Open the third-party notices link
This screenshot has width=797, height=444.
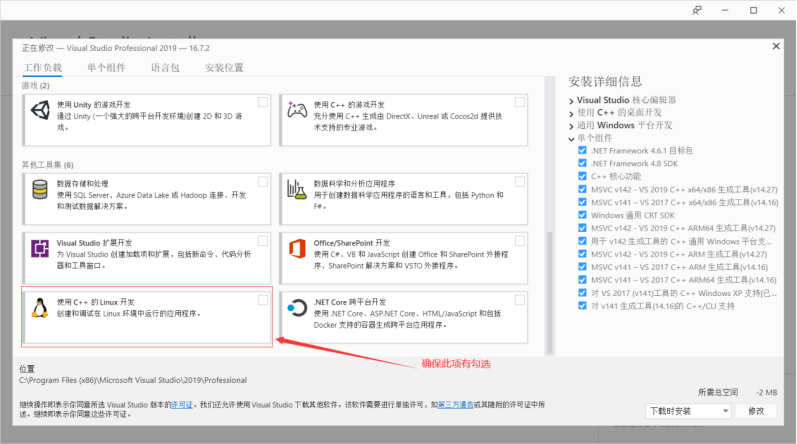pos(456,405)
